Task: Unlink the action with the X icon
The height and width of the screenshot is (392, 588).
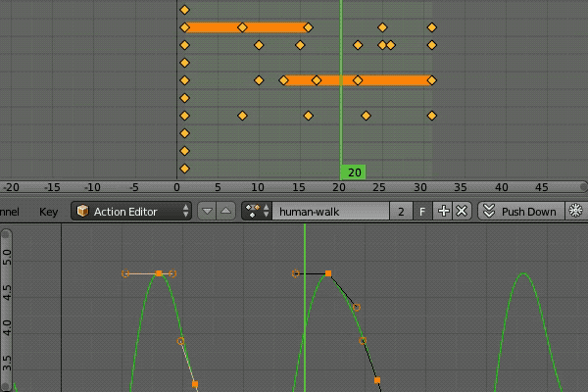Action: click(462, 212)
